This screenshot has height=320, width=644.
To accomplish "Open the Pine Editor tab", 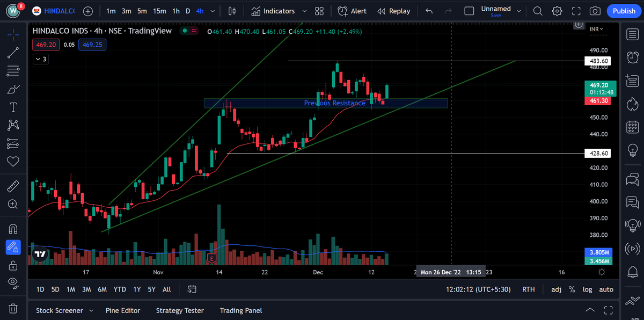I will click(x=123, y=310).
